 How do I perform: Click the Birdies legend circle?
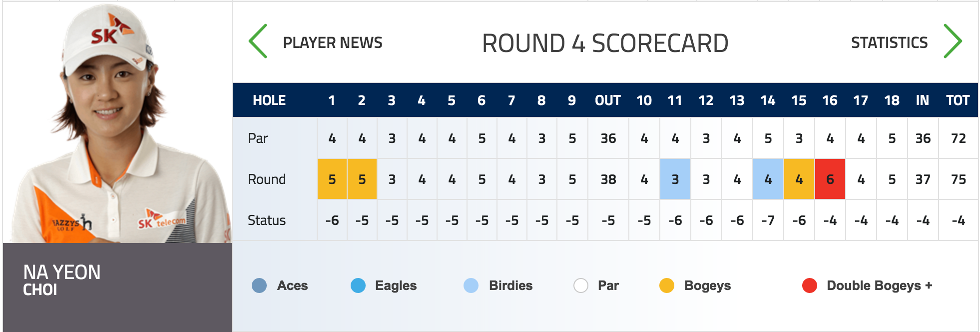click(x=471, y=285)
